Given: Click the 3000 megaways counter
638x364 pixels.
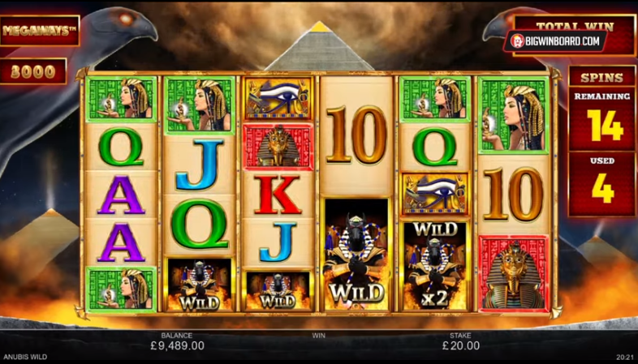Looking at the screenshot, I should pos(33,71).
